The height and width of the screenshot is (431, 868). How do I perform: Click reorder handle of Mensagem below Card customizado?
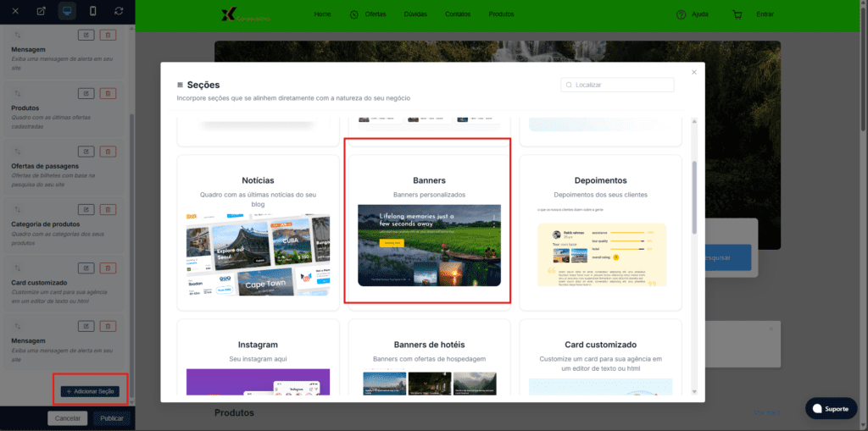[x=18, y=327]
